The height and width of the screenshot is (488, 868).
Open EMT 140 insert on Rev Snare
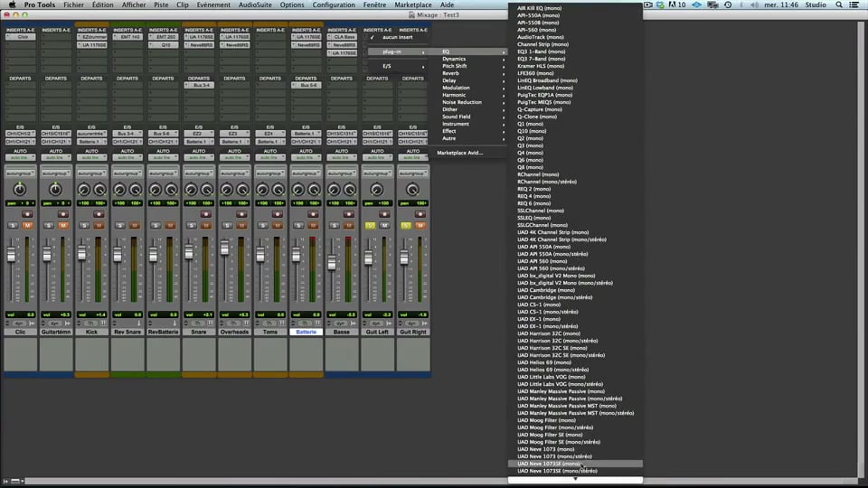(x=127, y=37)
